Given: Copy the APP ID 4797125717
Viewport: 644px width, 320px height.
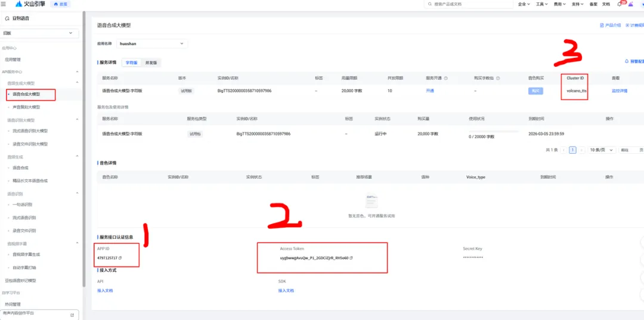Looking at the screenshot, I should (x=120, y=258).
